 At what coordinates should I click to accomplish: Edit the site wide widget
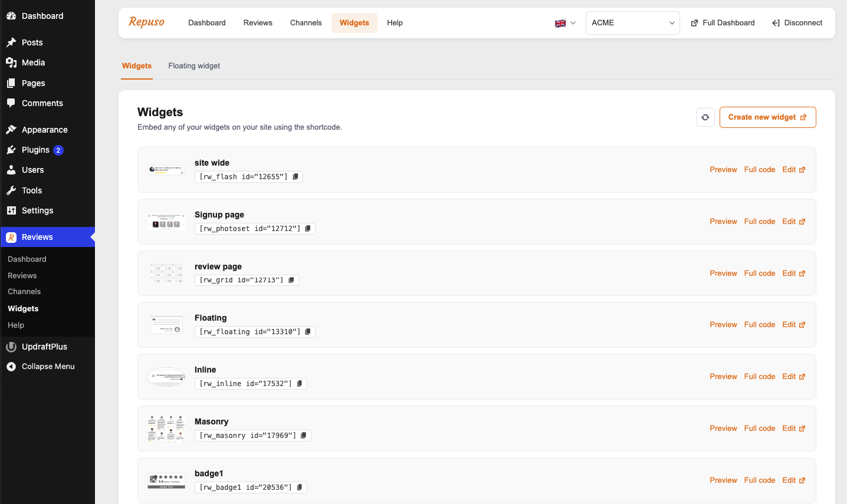[x=794, y=170]
